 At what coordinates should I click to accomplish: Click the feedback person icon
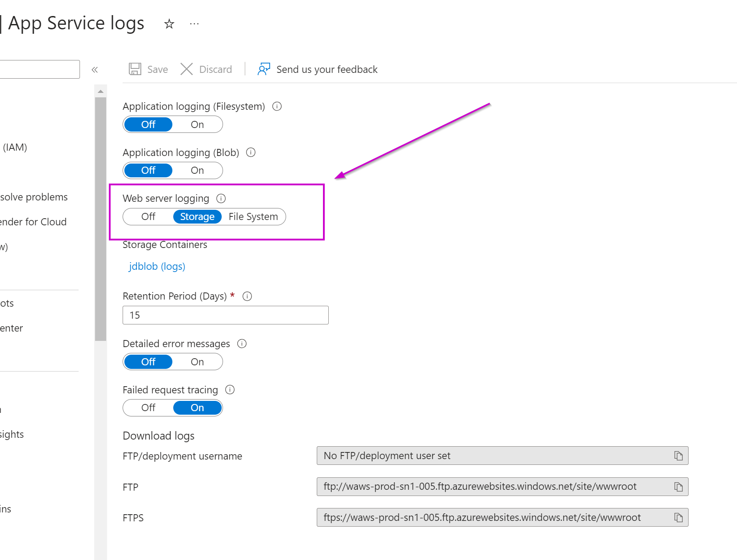click(264, 69)
